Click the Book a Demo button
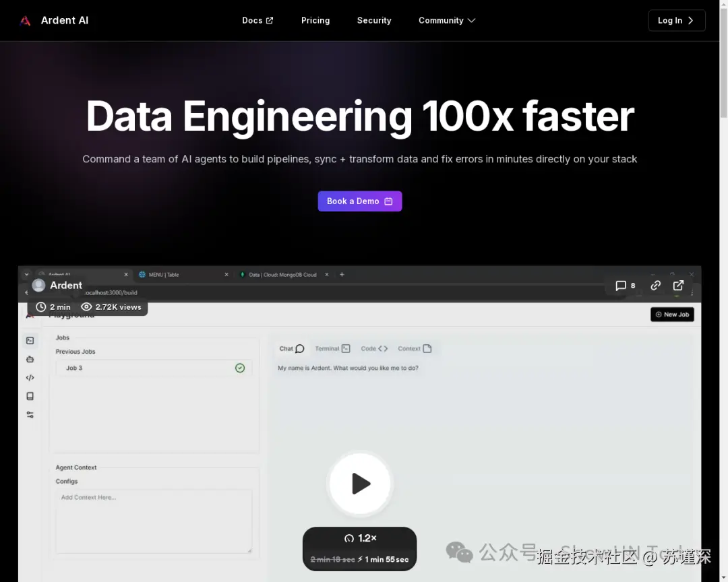The height and width of the screenshot is (582, 728). 360,201
